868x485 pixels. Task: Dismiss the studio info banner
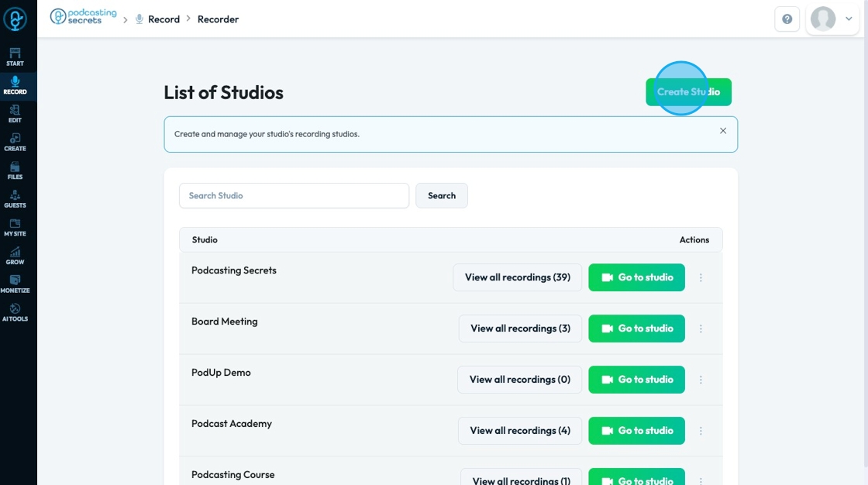(x=722, y=131)
